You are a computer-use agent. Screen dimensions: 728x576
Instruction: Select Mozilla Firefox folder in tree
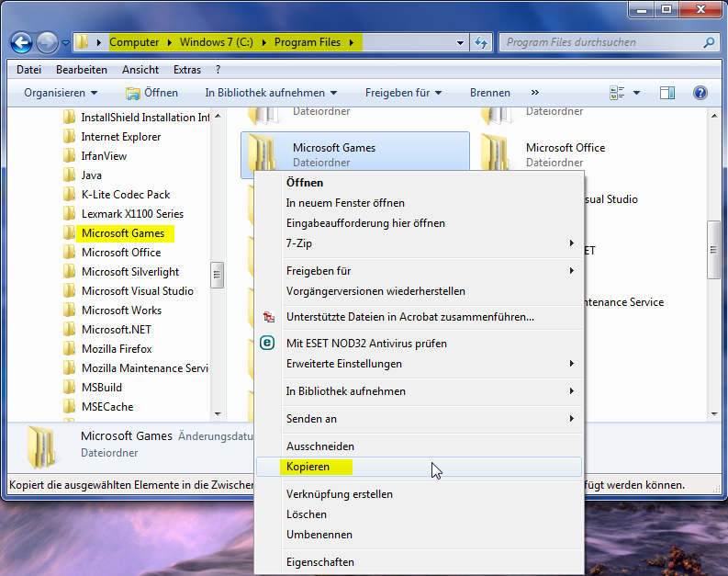(x=117, y=349)
